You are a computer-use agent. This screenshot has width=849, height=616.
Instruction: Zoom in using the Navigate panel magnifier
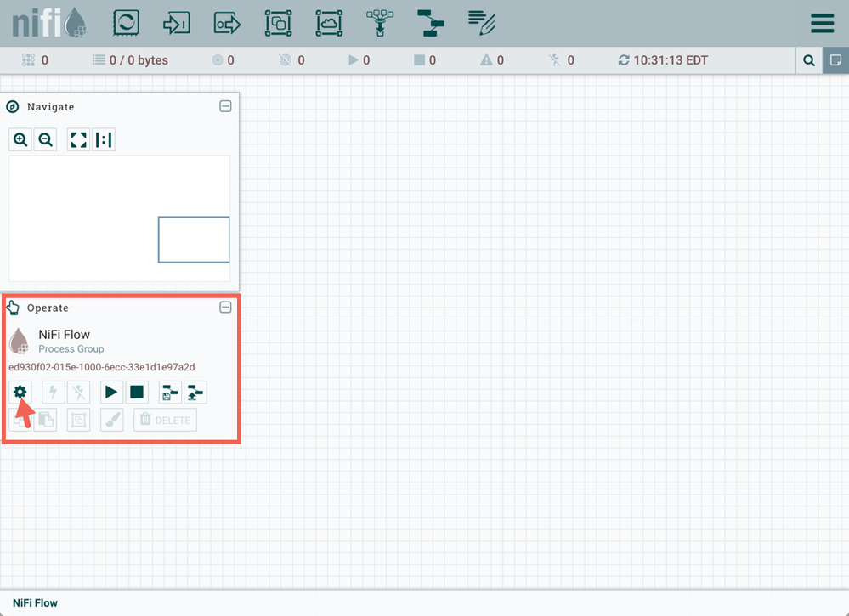(x=20, y=139)
